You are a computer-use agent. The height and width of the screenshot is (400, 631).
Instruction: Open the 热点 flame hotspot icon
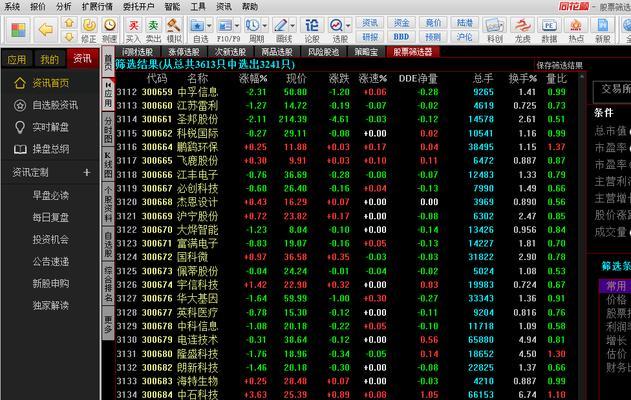click(x=576, y=25)
